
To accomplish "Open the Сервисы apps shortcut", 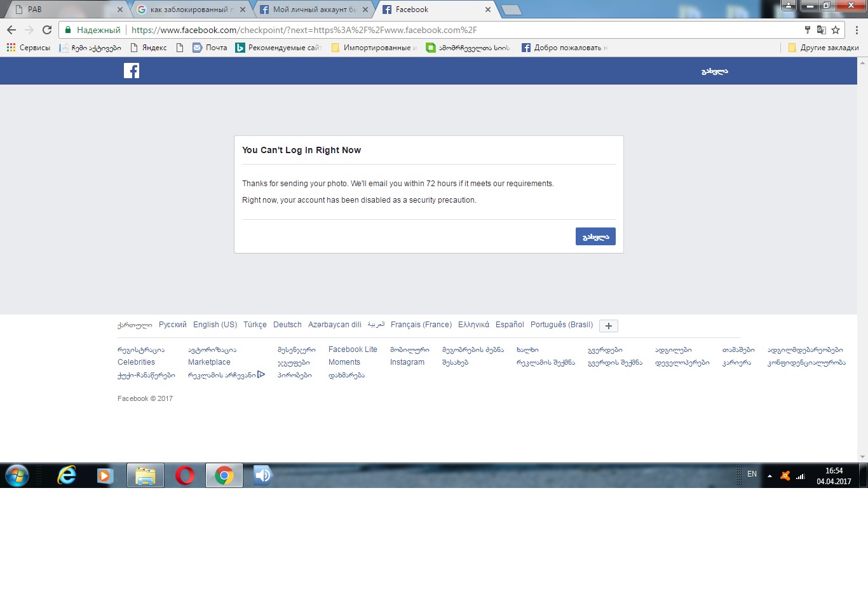I will (29, 48).
